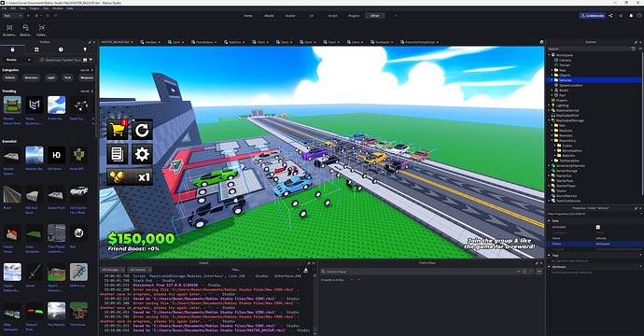644x336 pixels.
Task: Select the Vehicle category chip
Action: pyautogui.click(x=10, y=77)
